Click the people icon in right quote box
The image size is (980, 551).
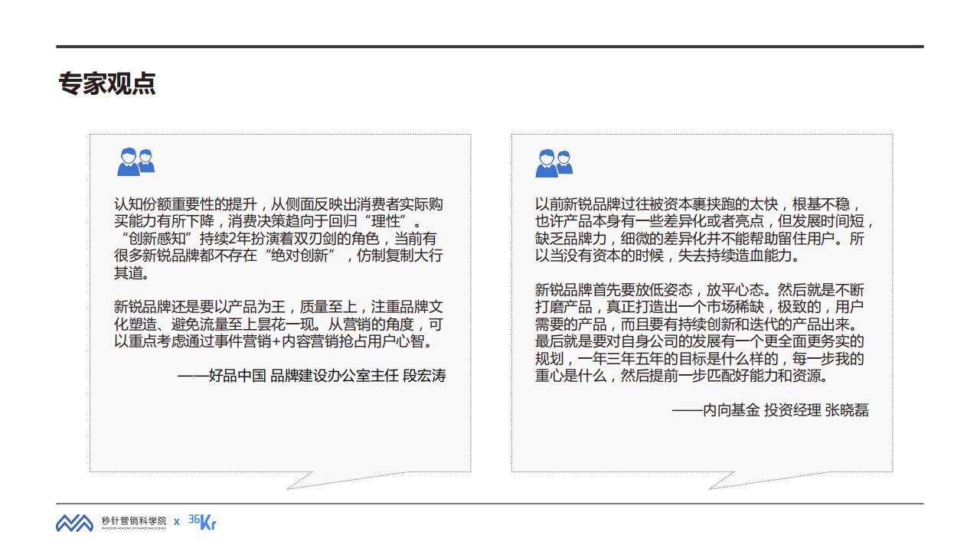(x=554, y=162)
